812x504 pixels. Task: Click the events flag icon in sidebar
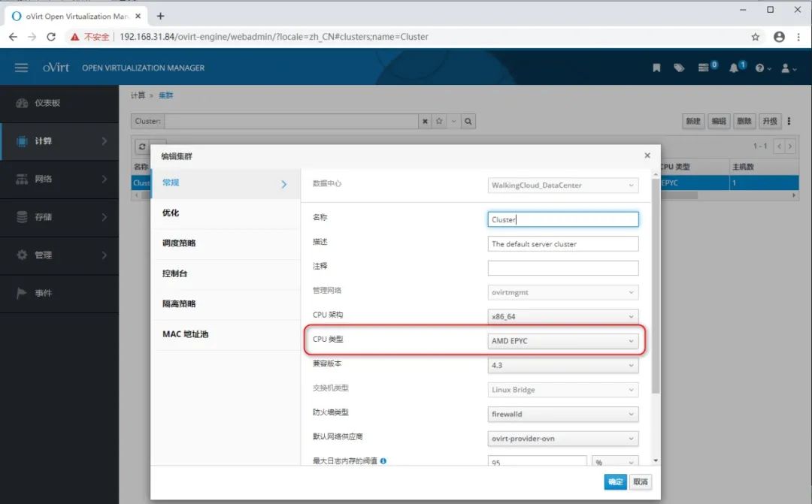(x=22, y=293)
